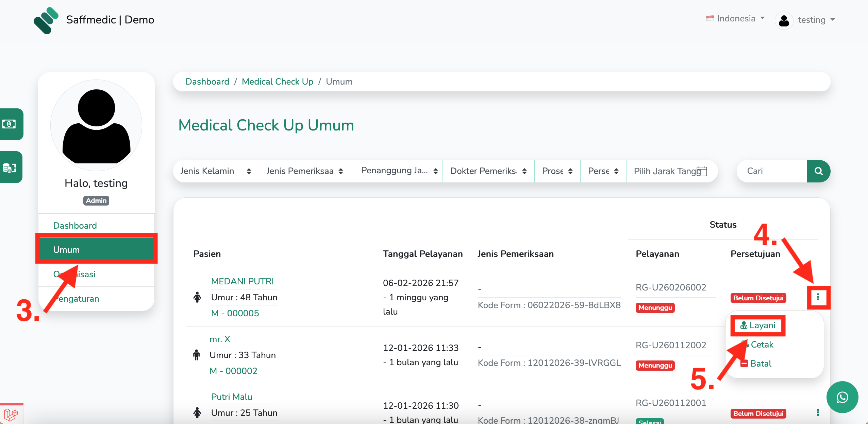Click the Laravel debug icon at bottom-left
The width and height of the screenshot is (868, 424).
(11, 414)
